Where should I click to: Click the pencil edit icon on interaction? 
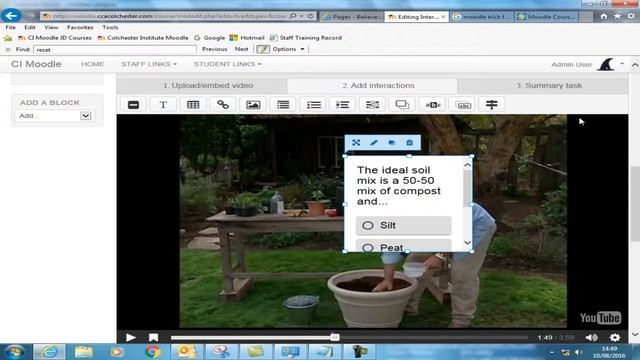coord(373,142)
